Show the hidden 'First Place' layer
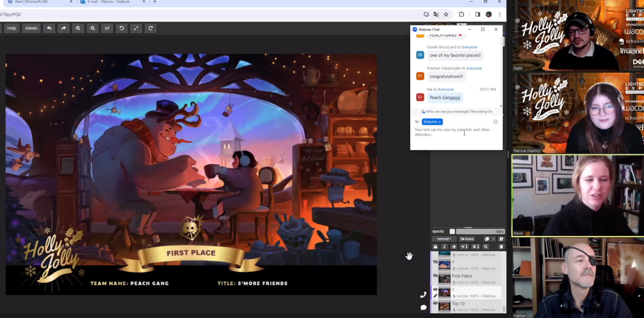This screenshot has height=318, width=644. point(435,276)
